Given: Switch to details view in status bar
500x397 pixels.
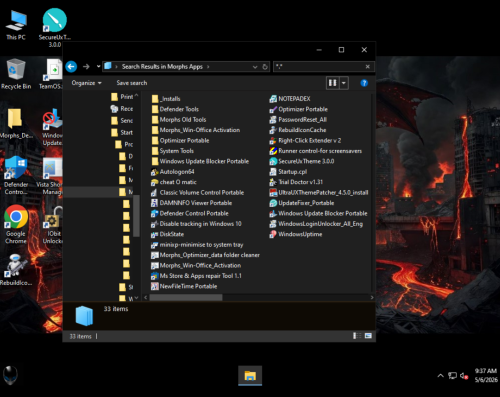Looking at the screenshot, I should (357, 336).
